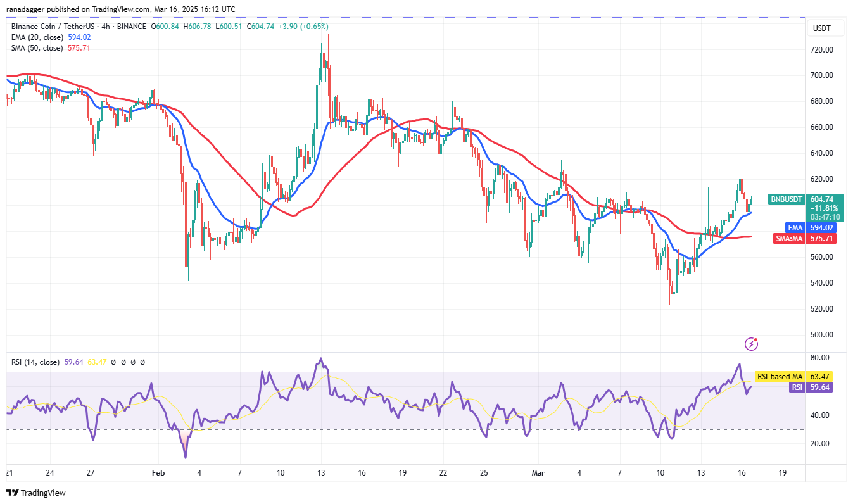Click the 500.00 level on price axis
The image size is (853, 504).
click(x=823, y=335)
